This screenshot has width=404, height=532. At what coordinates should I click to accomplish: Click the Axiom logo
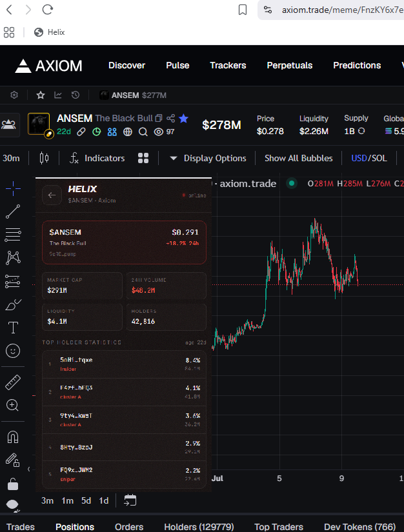(x=48, y=66)
